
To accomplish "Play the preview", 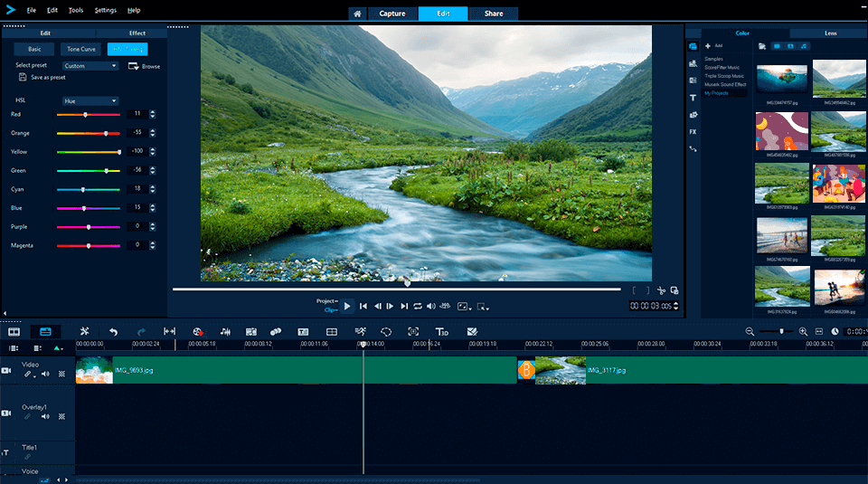I will click(347, 306).
